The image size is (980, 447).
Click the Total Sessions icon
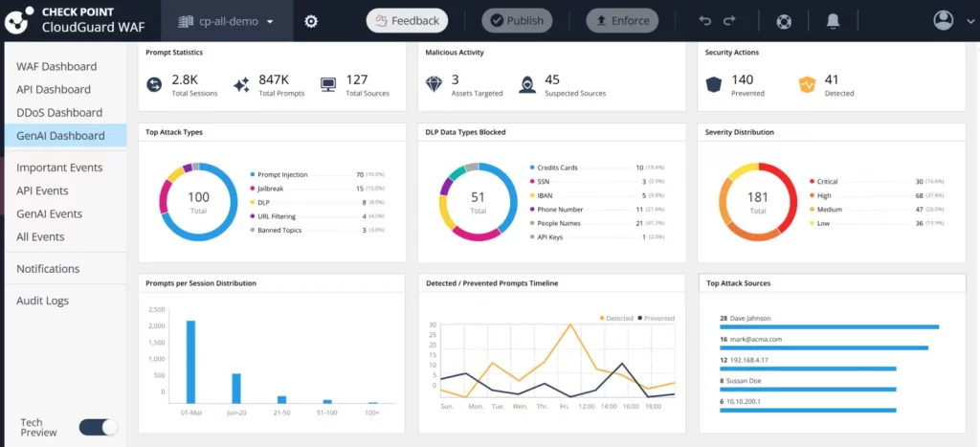(x=154, y=85)
